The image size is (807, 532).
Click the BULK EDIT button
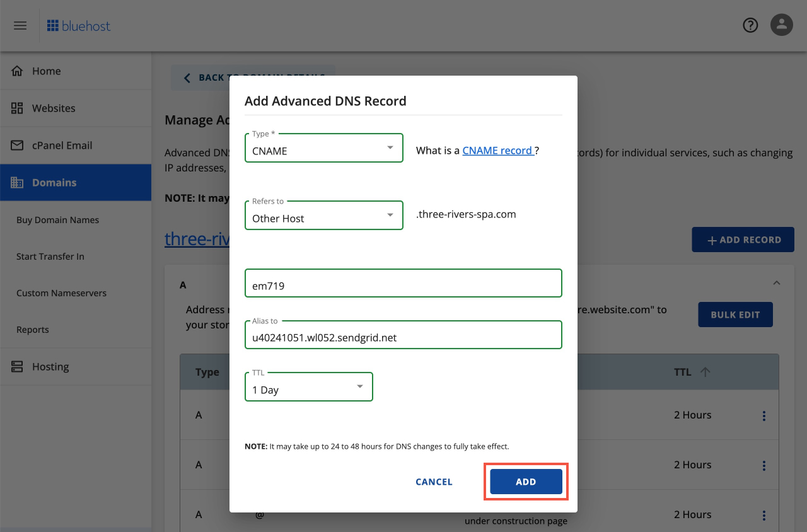pos(735,315)
